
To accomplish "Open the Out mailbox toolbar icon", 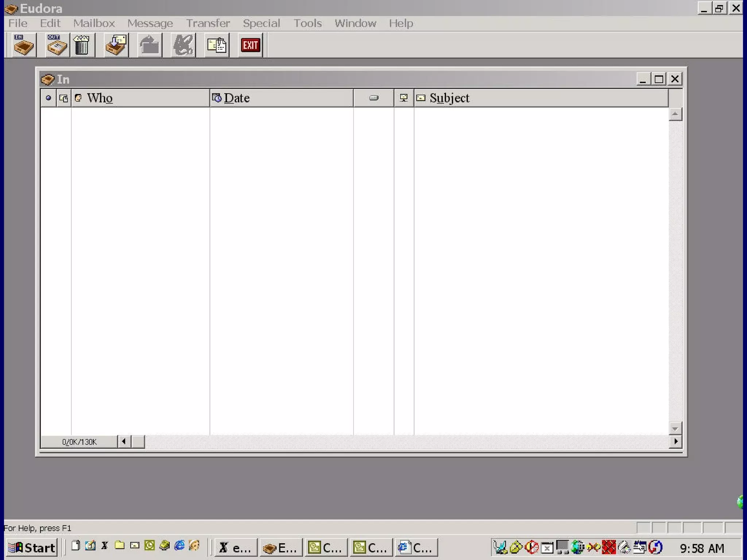I will (57, 45).
